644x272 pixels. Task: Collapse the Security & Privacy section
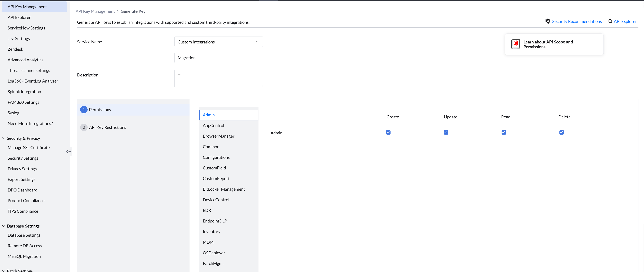4,138
